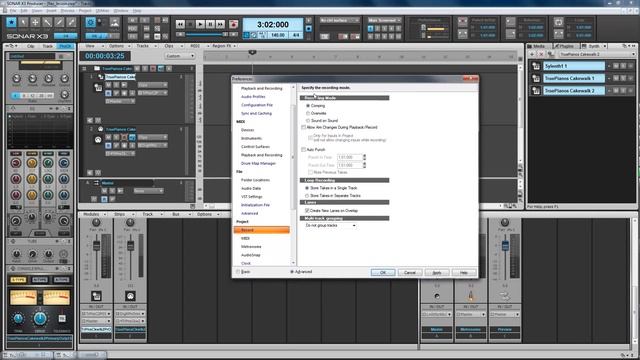Image resolution: width=640 pixels, height=360 pixels.
Task: Click the first console strip volume fader
Action: [96, 246]
